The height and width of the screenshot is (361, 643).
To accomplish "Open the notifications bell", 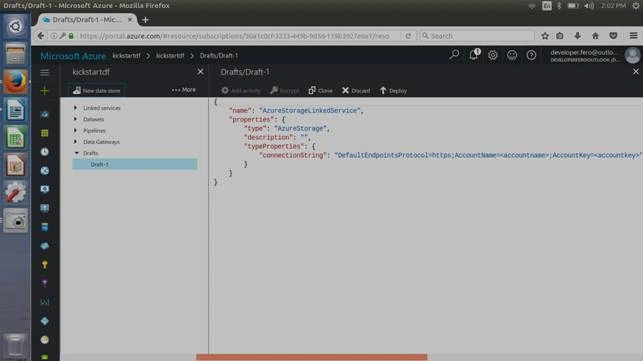I will (x=474, y=55).
